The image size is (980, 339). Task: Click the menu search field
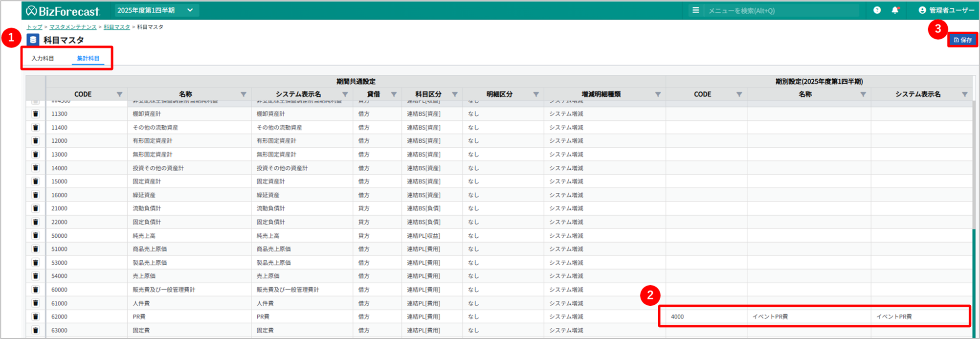click(782, 11)
